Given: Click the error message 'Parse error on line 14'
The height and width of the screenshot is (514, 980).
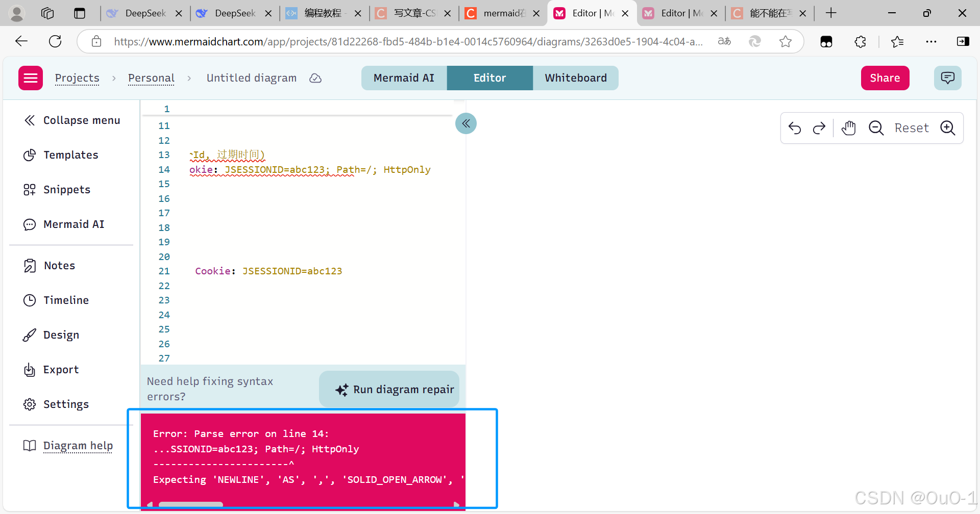Looking at the screenshot, I should click(x=241, y=434).
